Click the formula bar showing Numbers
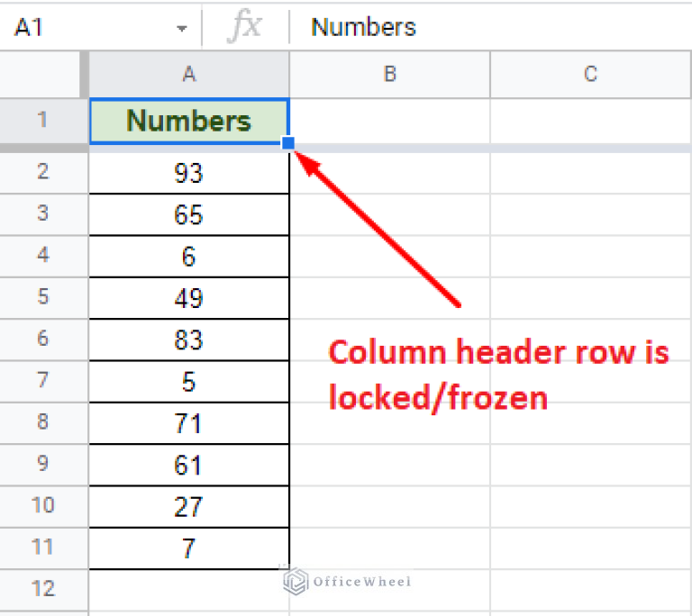The height and width of the screenshot is (616, 692). pos(487,27)
